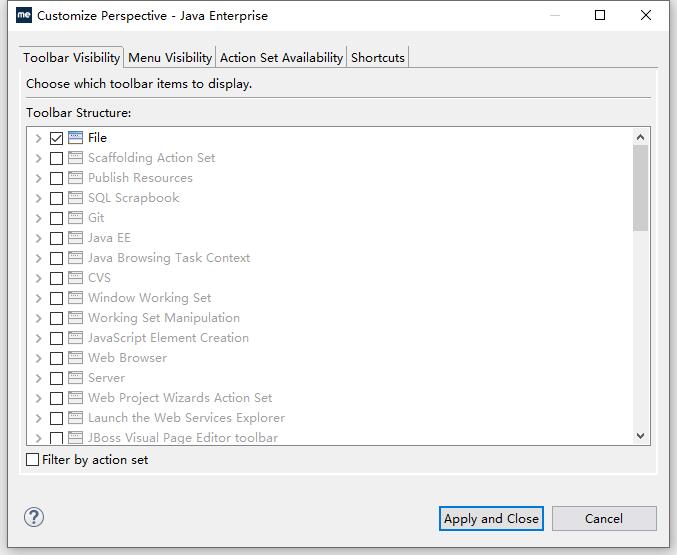Expand the Launch the Web Services Explorer node
The width and height of the screenshot is (677, 555).
coord(38,418)
